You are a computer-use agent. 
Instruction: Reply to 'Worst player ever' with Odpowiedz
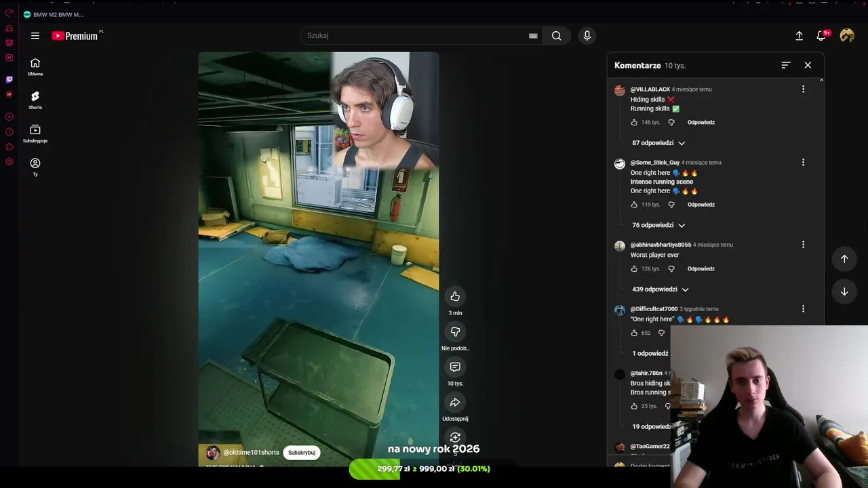pos(701,269)
